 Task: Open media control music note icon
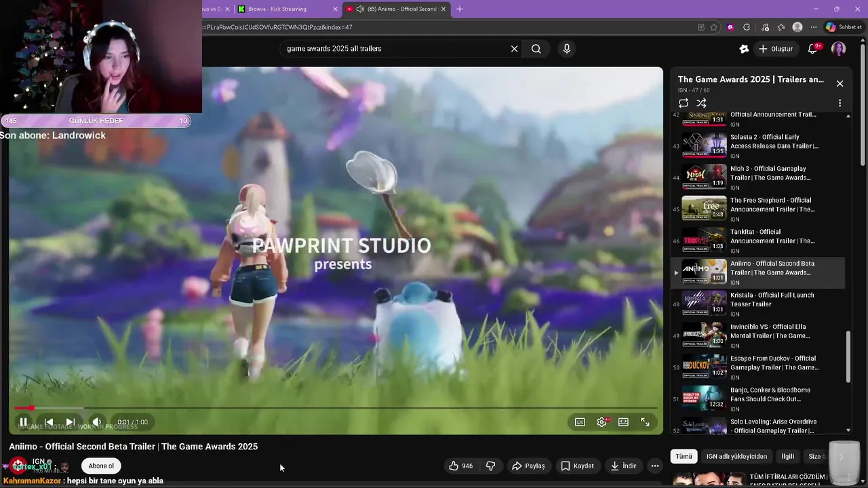point(765,27)
